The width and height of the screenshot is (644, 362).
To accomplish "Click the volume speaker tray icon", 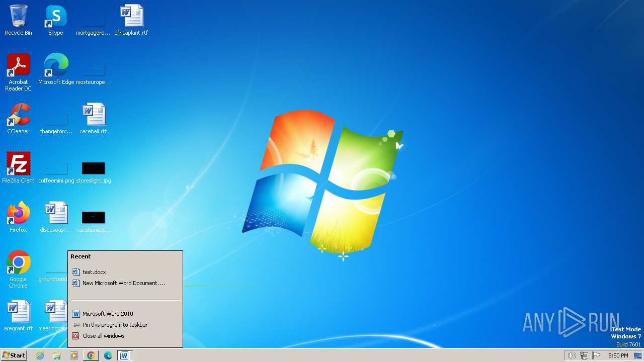I will pos(572,355).
